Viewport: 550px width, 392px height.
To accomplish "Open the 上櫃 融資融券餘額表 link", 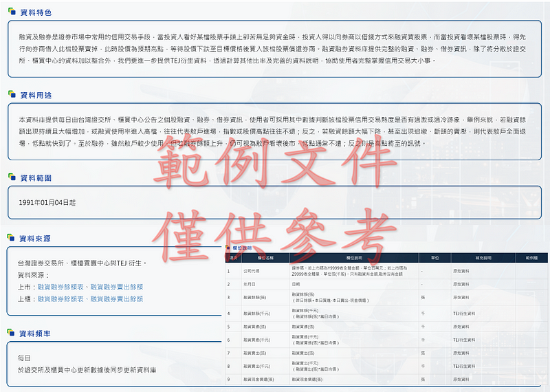I will 63,299.
